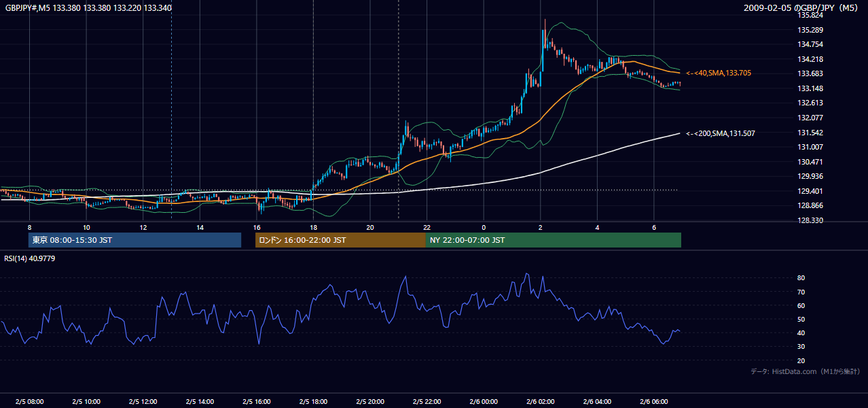Click the bottom date label 2/5 22:00
Viewport: 868px width, 408px height.
point(427,401)
